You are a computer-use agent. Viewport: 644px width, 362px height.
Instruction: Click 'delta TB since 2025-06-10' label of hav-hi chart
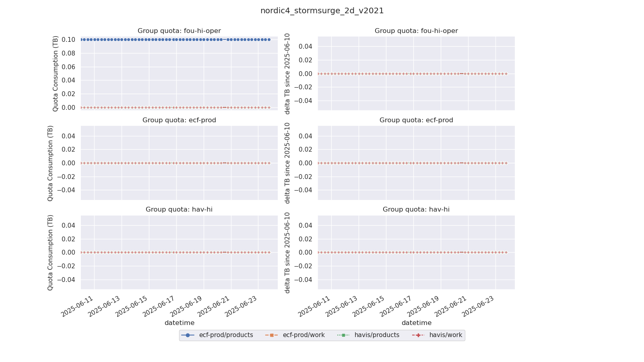tap(287, 252)
